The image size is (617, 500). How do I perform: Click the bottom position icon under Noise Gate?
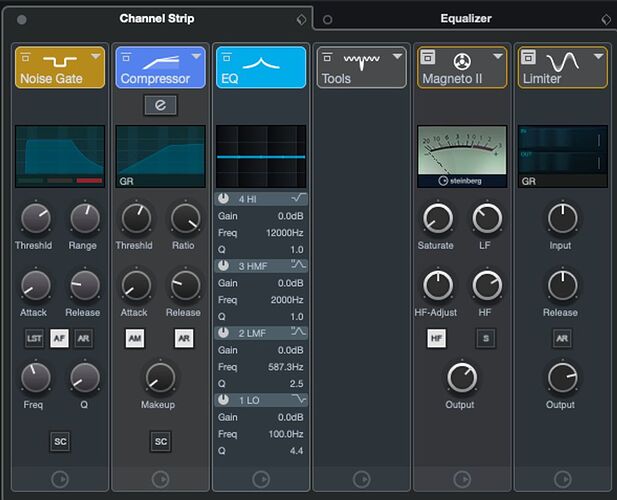pos(60,479)
